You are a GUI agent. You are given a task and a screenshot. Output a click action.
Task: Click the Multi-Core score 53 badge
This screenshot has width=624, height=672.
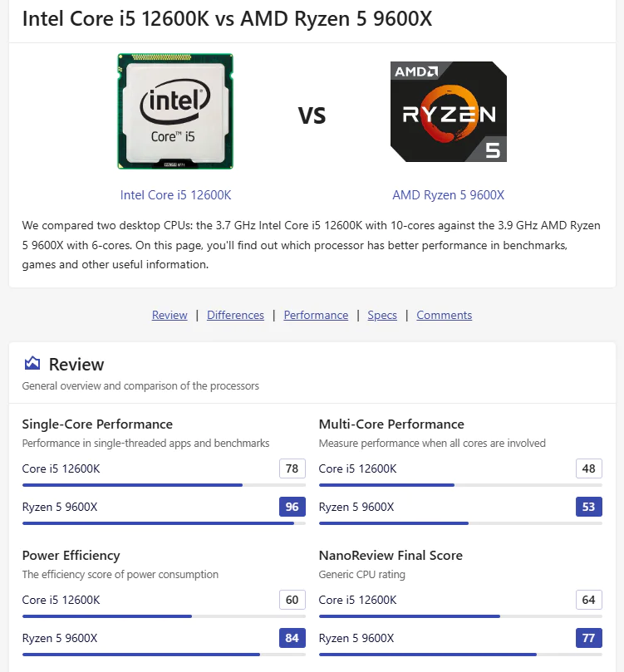pyautogui.click(x=588, y=507)
